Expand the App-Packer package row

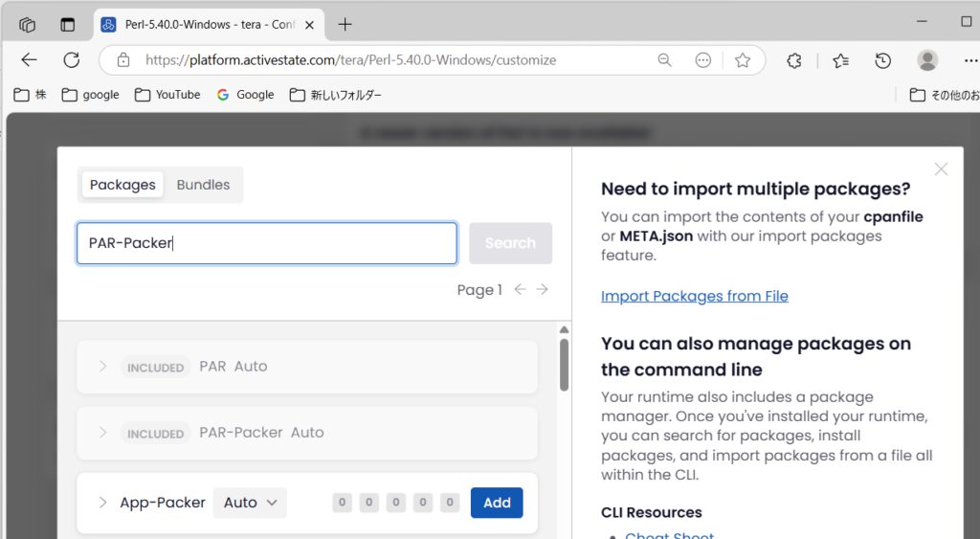(x=103, y=503)
